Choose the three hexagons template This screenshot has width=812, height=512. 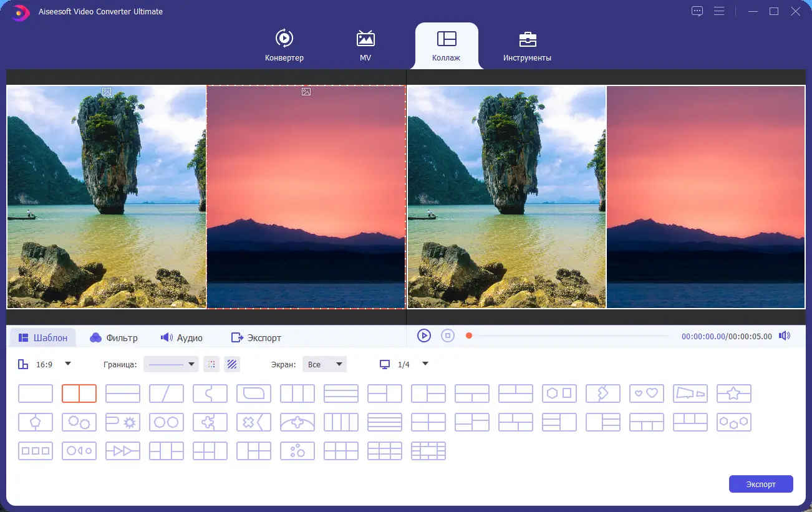734,422
